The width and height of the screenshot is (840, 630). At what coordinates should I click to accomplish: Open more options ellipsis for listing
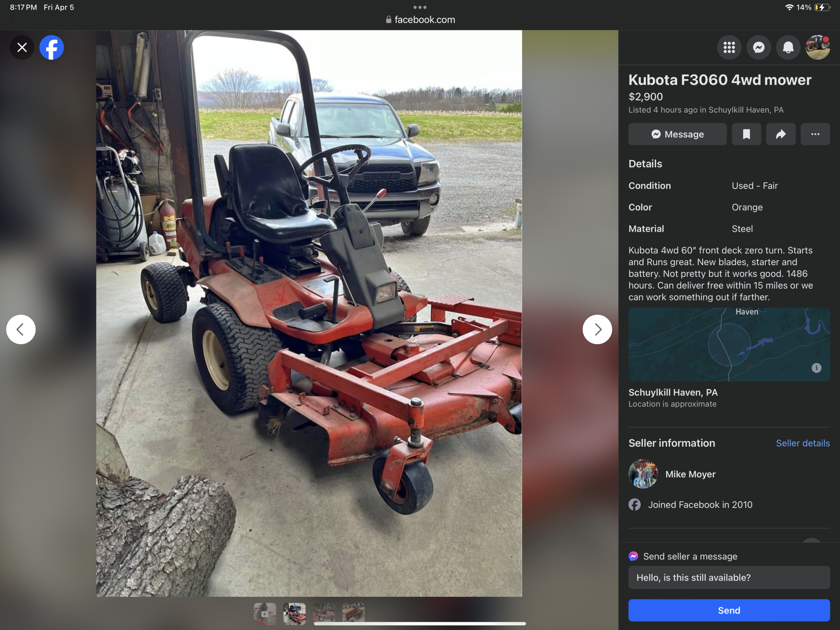(x=815, y=134)
